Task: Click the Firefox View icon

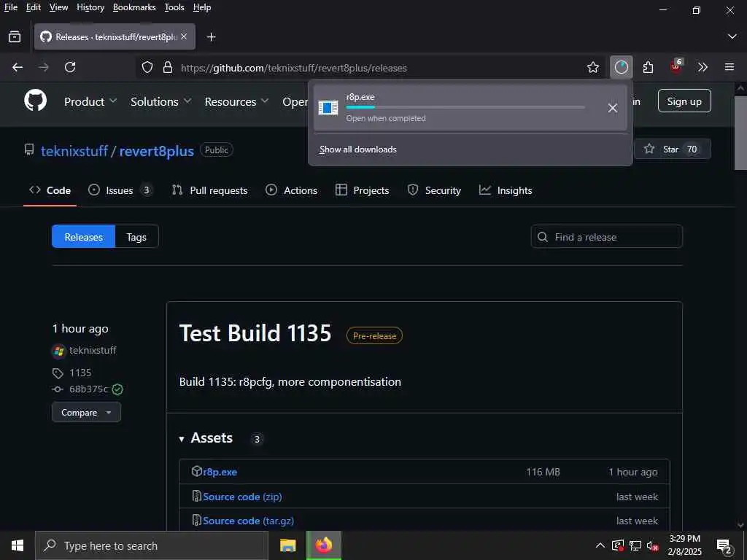Action: point(15,36)
